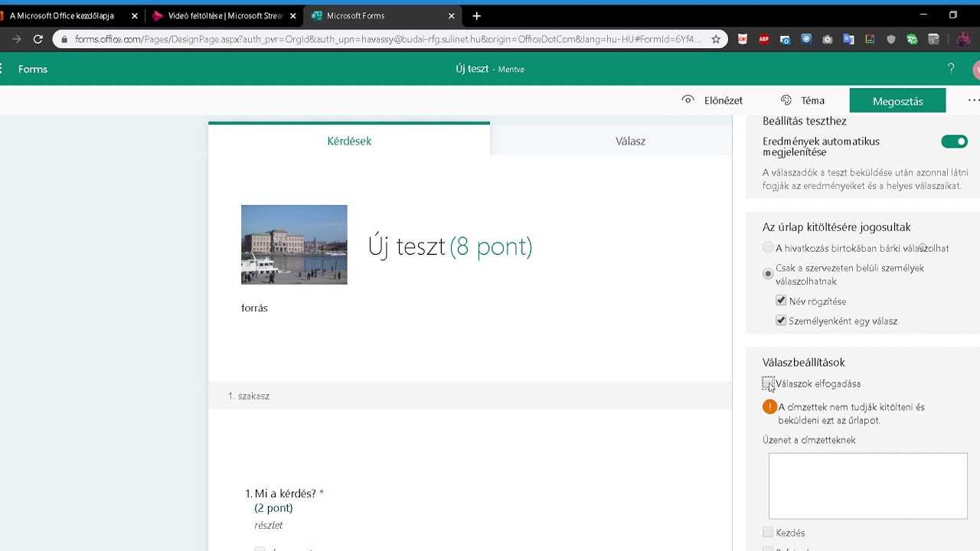Switch to the Microsoft Stream browser tab
The width and height of the screenshot is (980, 551).
(225, 15)
